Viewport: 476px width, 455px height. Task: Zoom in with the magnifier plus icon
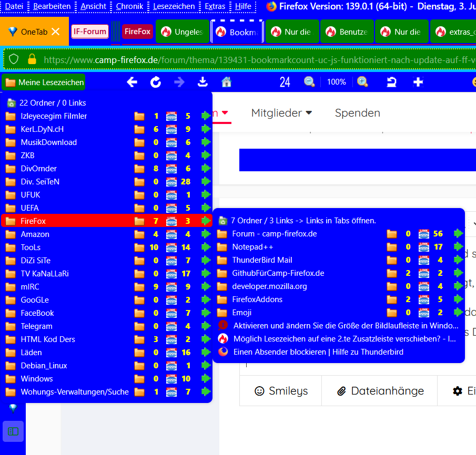[x=362, y=82]
